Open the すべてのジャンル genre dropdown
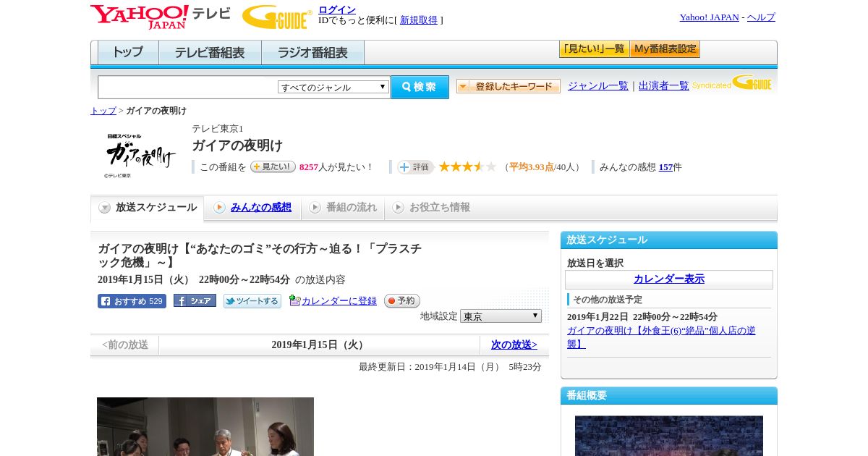The height and width of the screenshot is (456, 868). pos(333,87)
